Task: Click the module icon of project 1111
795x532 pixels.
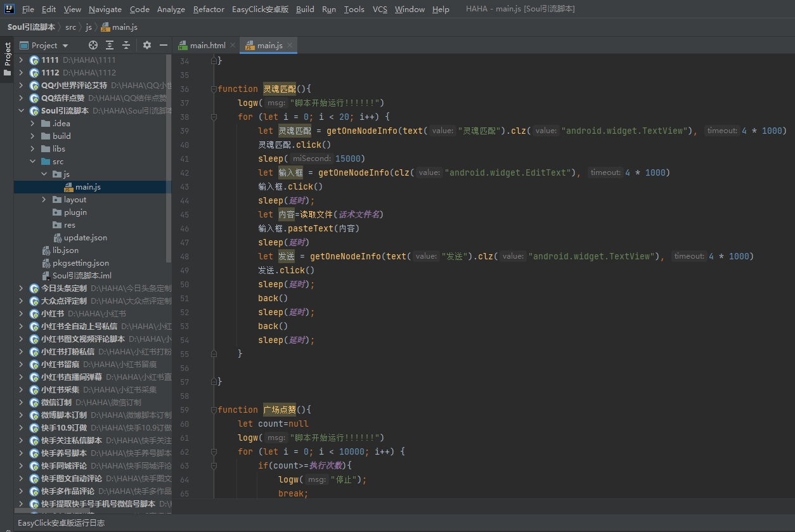Action: [34, 60]
